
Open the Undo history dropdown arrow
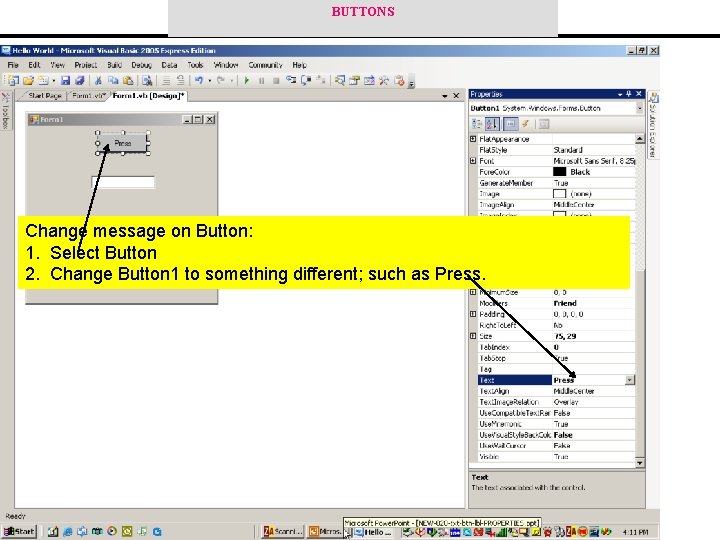[x=210, y=81]
